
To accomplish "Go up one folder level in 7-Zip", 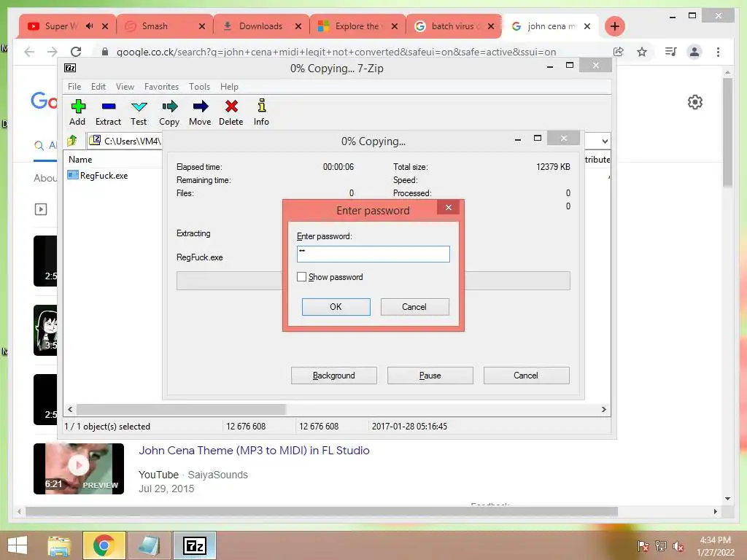I will [72, 141].
